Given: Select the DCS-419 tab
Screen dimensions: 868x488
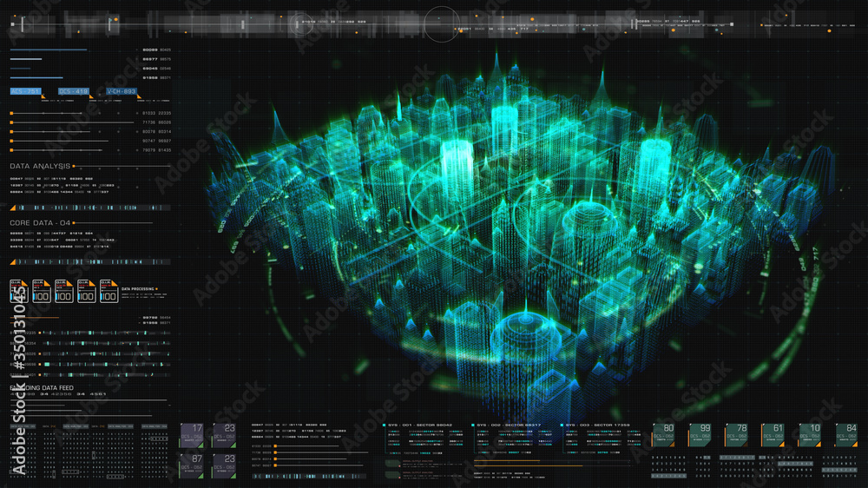Looking at the screenshot, I should click(73, 91).
